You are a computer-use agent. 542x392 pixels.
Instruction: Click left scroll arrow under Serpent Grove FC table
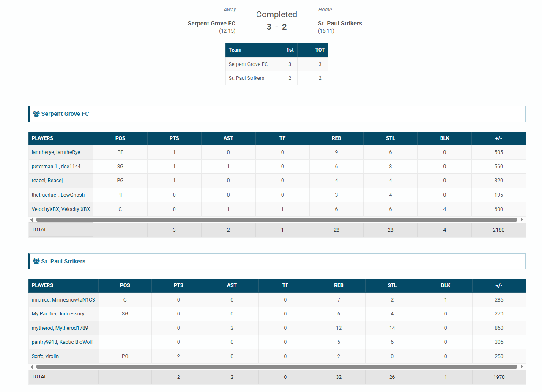(31, 220)
